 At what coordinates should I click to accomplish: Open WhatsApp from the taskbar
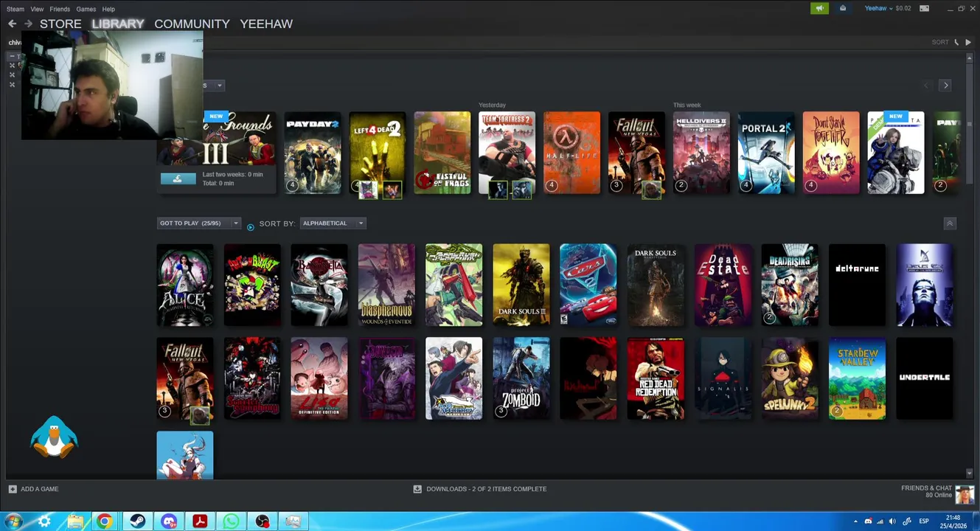[x=231, y=521]
